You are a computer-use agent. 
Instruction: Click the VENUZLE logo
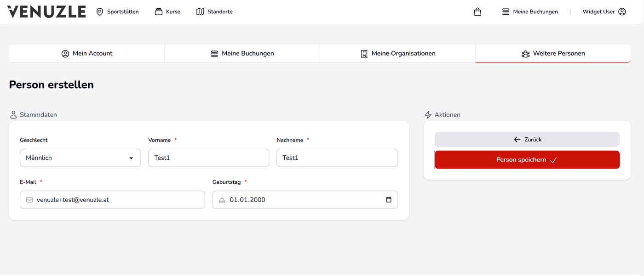tap(46, 11)
